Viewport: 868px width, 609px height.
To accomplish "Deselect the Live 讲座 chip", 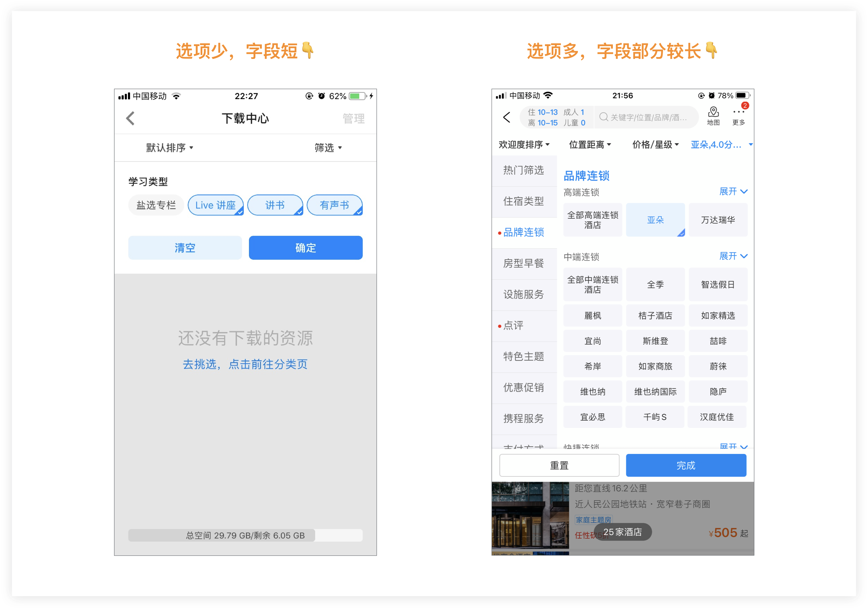I will (215, 205).
